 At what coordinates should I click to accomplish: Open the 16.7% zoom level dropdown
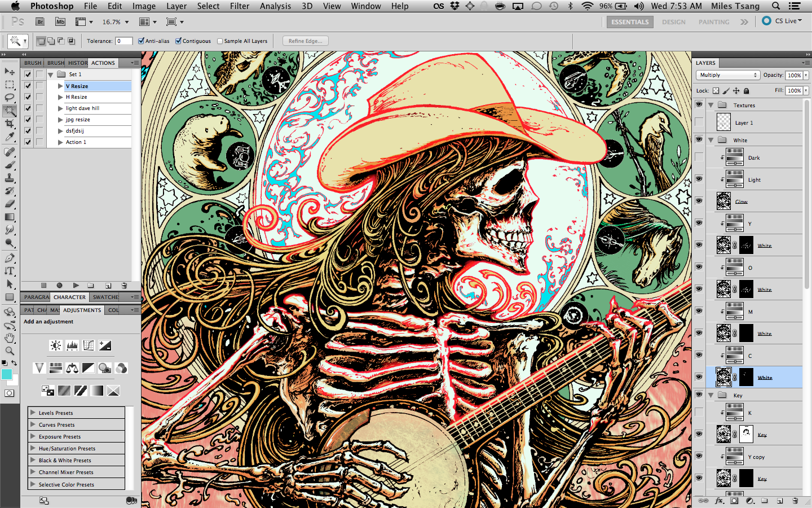(127, 22)
